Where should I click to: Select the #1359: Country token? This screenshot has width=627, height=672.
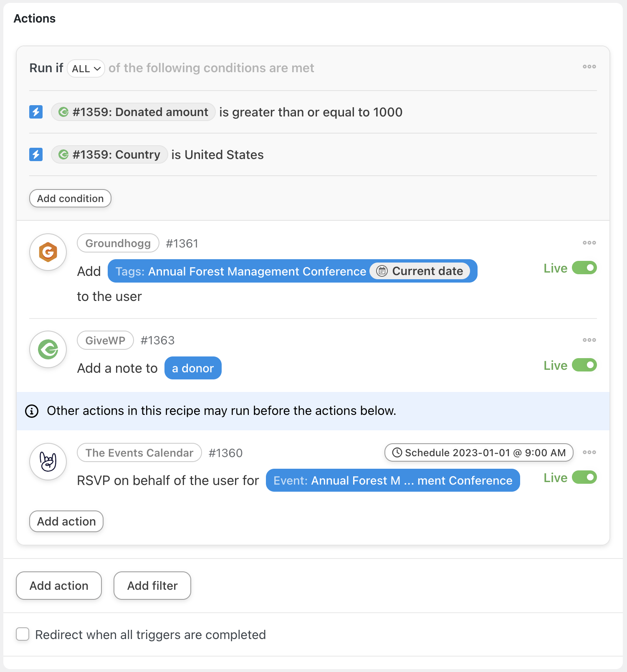tap(109, 154)
